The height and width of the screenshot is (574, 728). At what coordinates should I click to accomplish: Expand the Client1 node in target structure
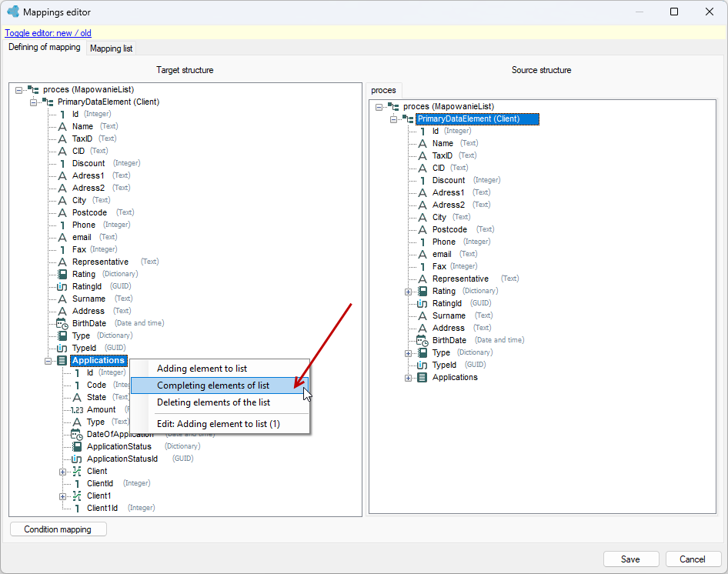[62, 496]
